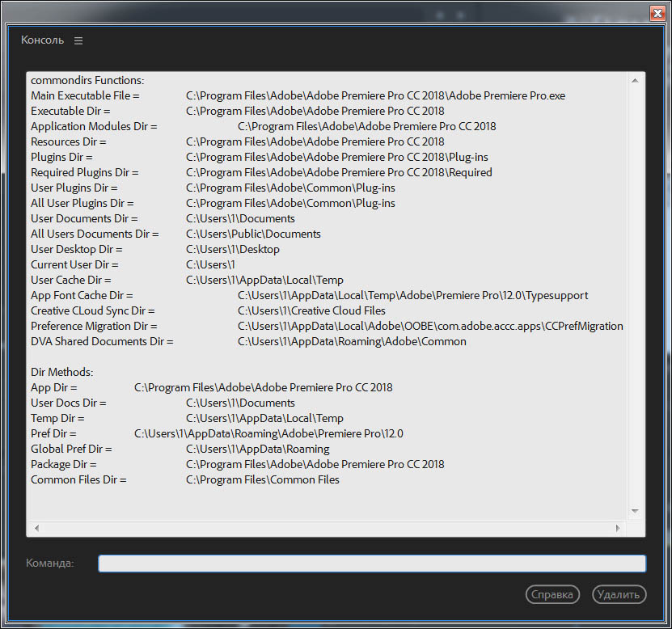This screenshot has width=672, height=629.
Task: Click the horizontal scrollbar left arrow
Action: (37, 528)
